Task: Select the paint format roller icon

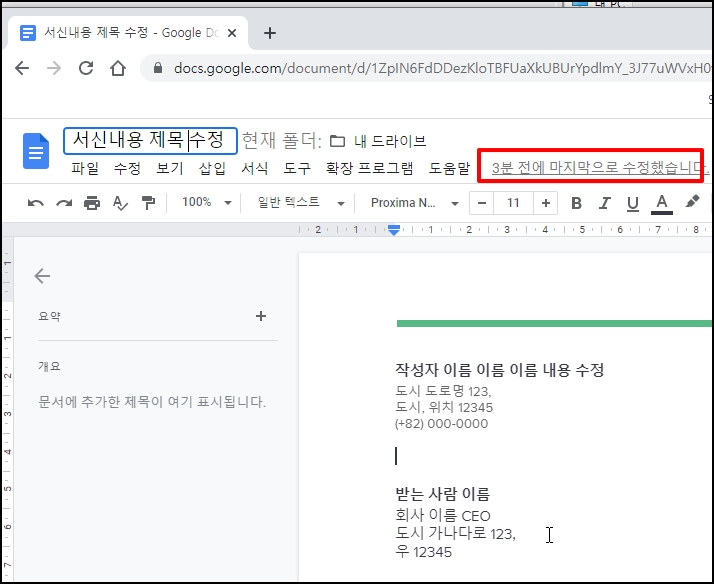Action: pos(148,203)
